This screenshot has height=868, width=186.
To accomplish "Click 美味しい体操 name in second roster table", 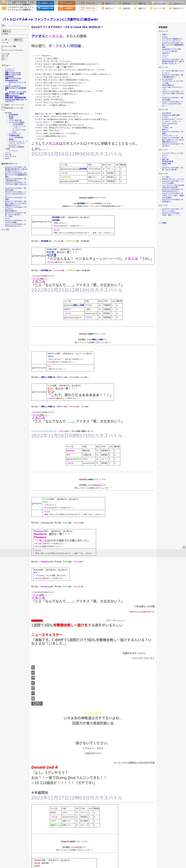I will pyautogui.click(x=79, y=305).
